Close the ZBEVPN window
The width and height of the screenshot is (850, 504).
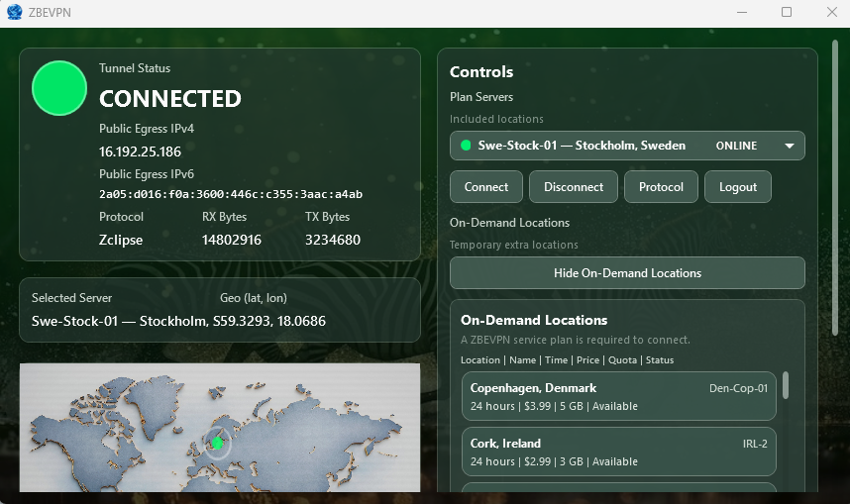832,12
